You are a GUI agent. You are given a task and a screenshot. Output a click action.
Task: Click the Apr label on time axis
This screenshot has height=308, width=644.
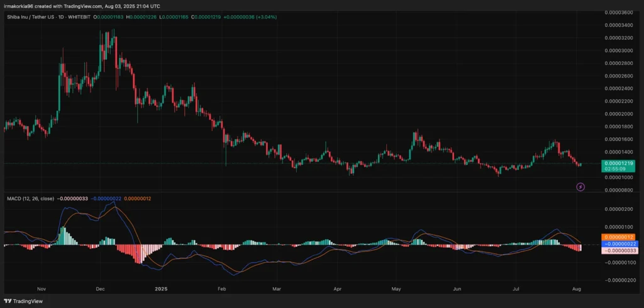(x=338, y=289)
